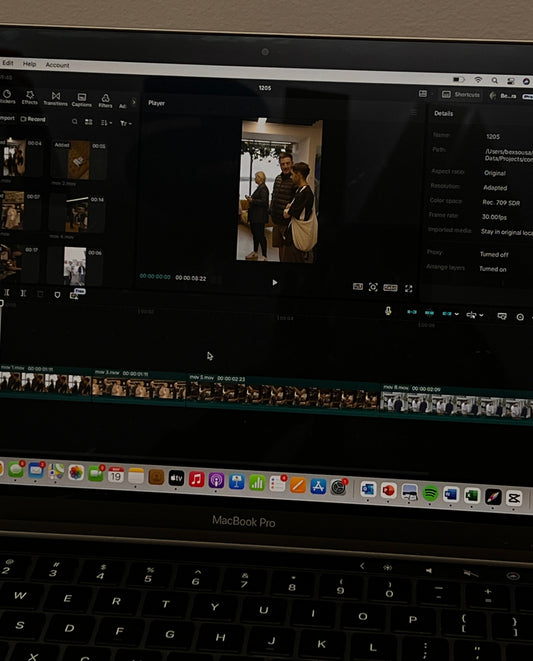The image size is (533, 661).
Task: Click the Free-tagged timeline tool
Action: click(76, 294)
